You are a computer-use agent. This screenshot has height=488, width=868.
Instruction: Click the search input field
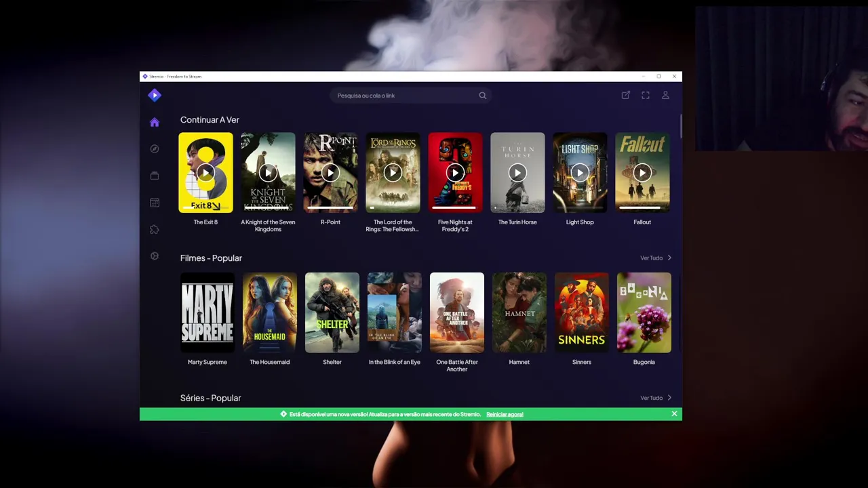tap(410, 96)
